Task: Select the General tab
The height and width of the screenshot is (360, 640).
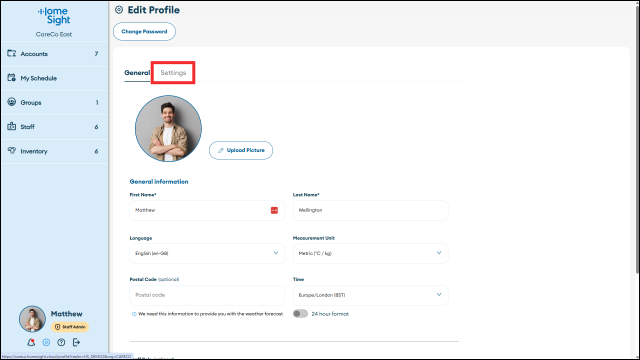Action: coord(137,73)
